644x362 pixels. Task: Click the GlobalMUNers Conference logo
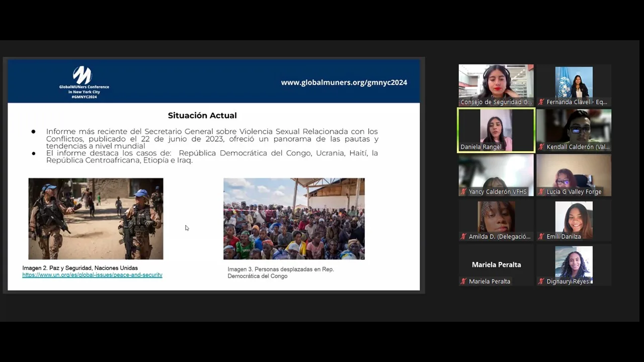(x=84, y=81)
